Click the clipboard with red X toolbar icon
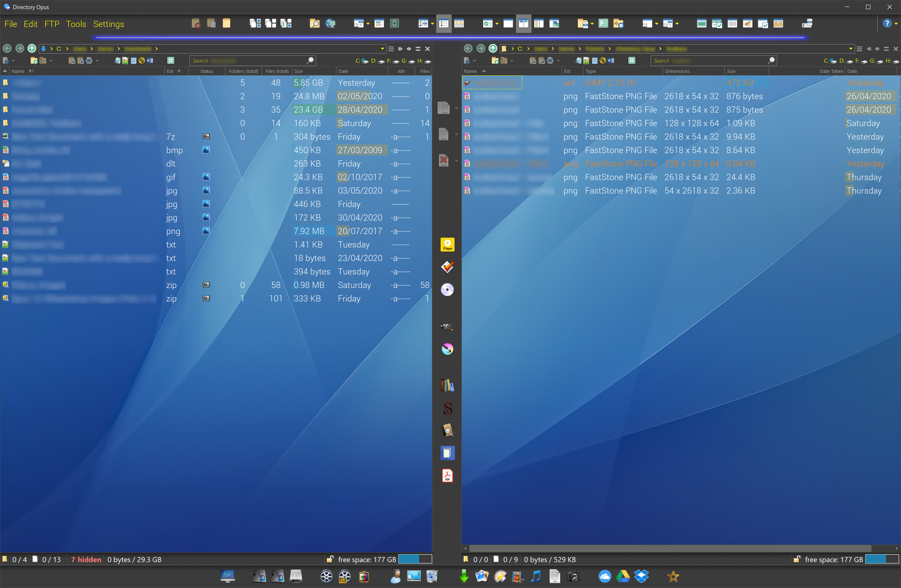 click(196, 23)
